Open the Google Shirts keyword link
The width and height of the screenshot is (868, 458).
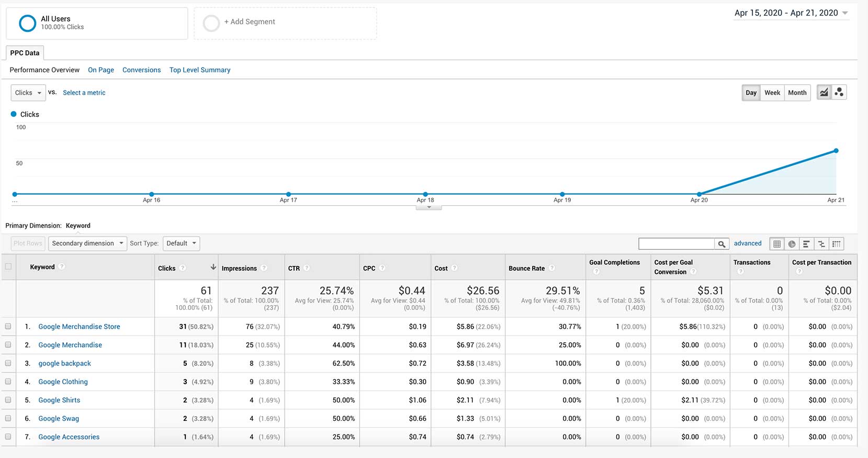[59, 400]
